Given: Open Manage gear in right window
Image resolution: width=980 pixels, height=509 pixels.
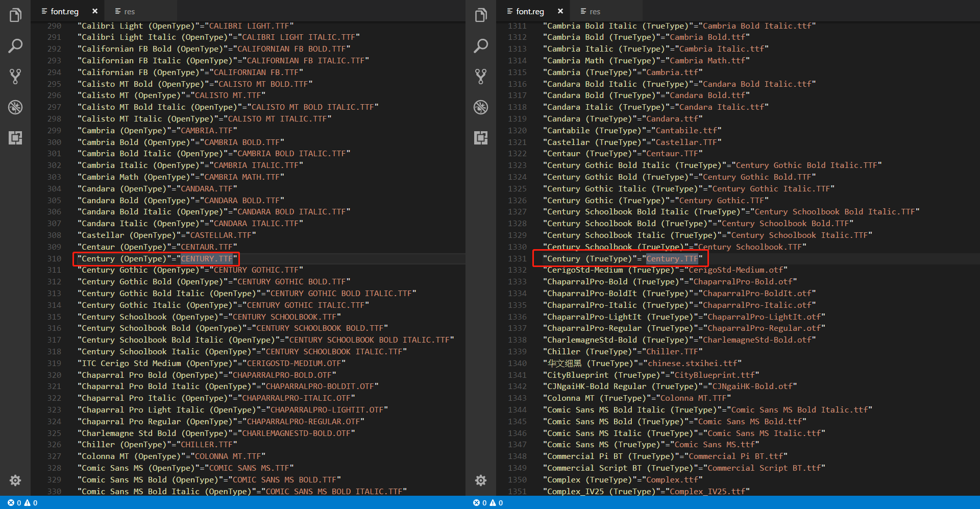Looking at the screenshot, I should (481, 480).
